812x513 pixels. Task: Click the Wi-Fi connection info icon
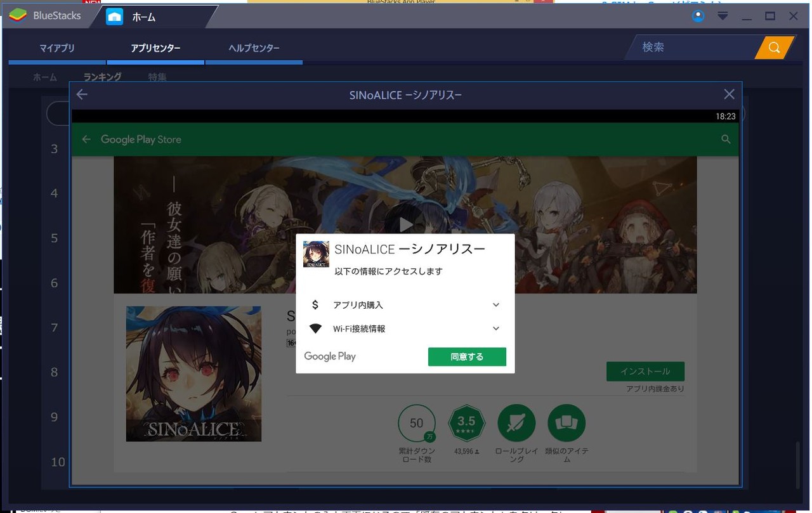315,328
